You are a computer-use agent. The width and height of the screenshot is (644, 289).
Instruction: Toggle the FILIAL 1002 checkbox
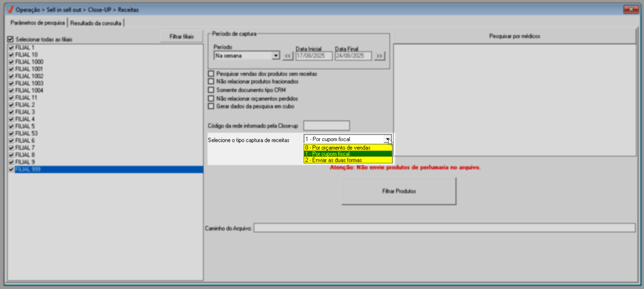point(11,76)
